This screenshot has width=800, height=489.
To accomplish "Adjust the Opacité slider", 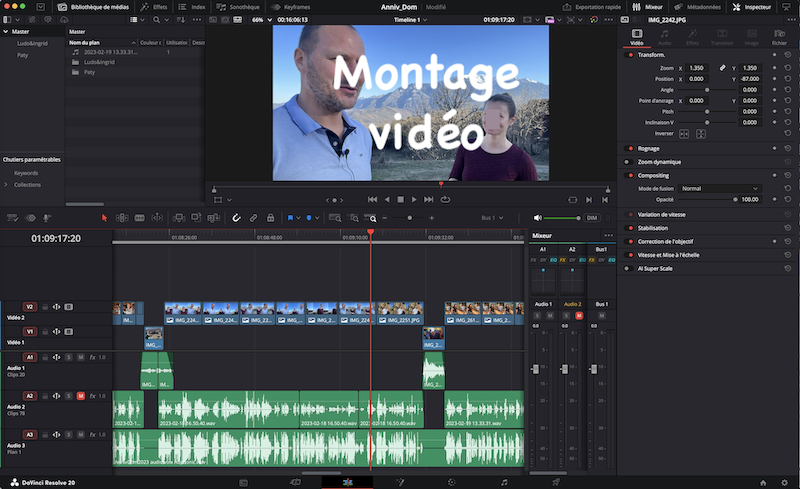I will [x=707, y=200].
